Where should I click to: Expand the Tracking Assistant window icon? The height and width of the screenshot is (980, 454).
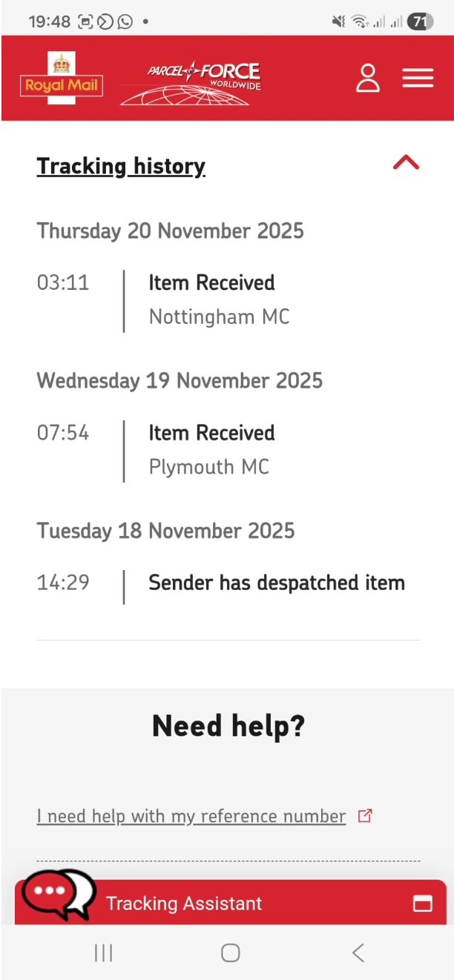pos(422,903)
